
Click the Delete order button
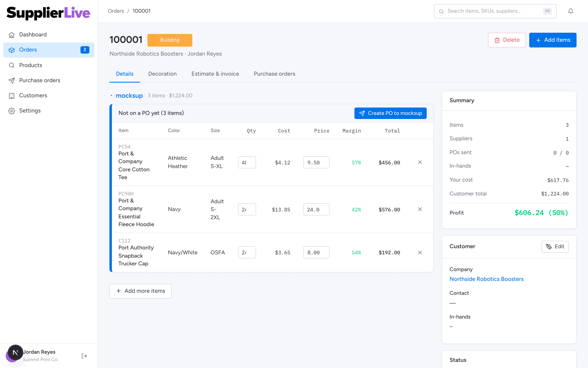pyautogui.click(x=507, y=40)
